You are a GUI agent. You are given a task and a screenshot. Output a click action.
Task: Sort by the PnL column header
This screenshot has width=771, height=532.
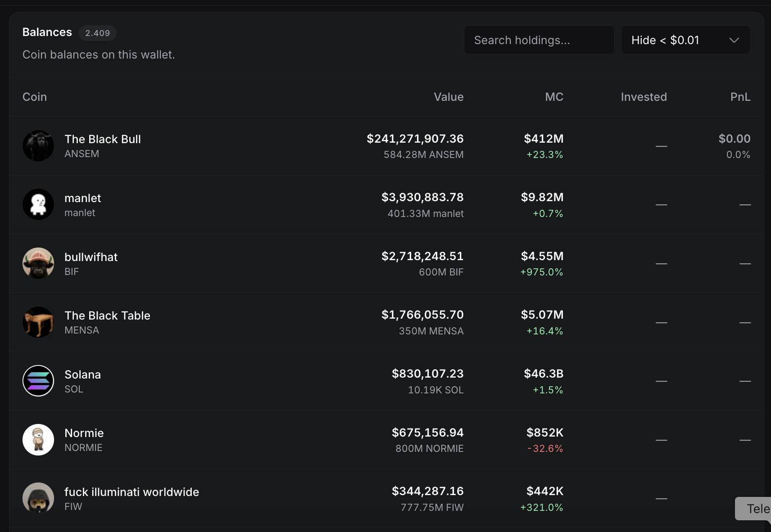pos(740,97)
